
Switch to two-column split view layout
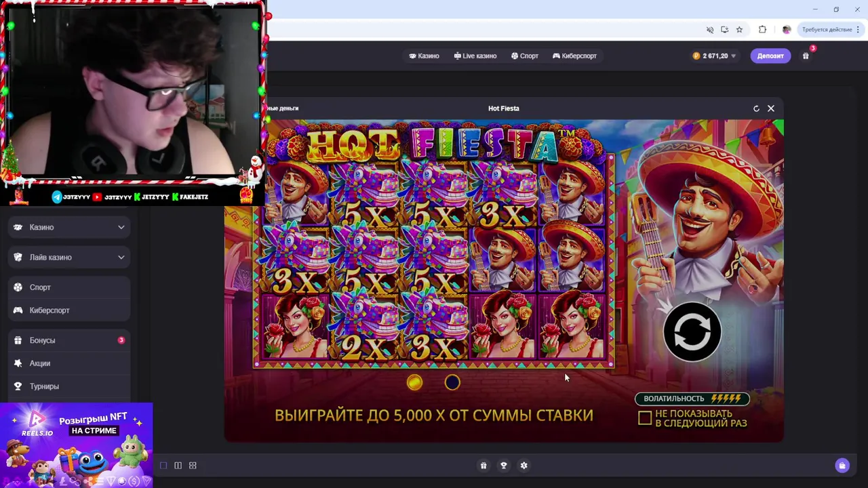click(x=178, y=466)
